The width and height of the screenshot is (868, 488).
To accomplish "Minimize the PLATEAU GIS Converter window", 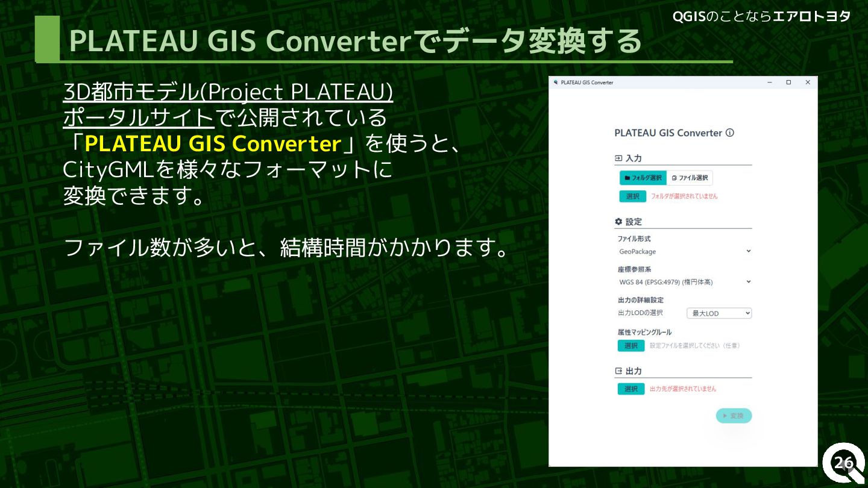I will [x=769, y=83].
